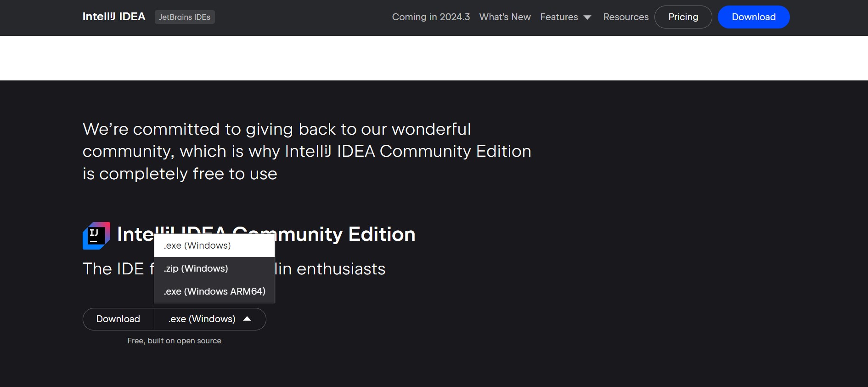Select .exe (Windows) from the dropdown list
Screen dimensions: 868x387
click(214, 245)
